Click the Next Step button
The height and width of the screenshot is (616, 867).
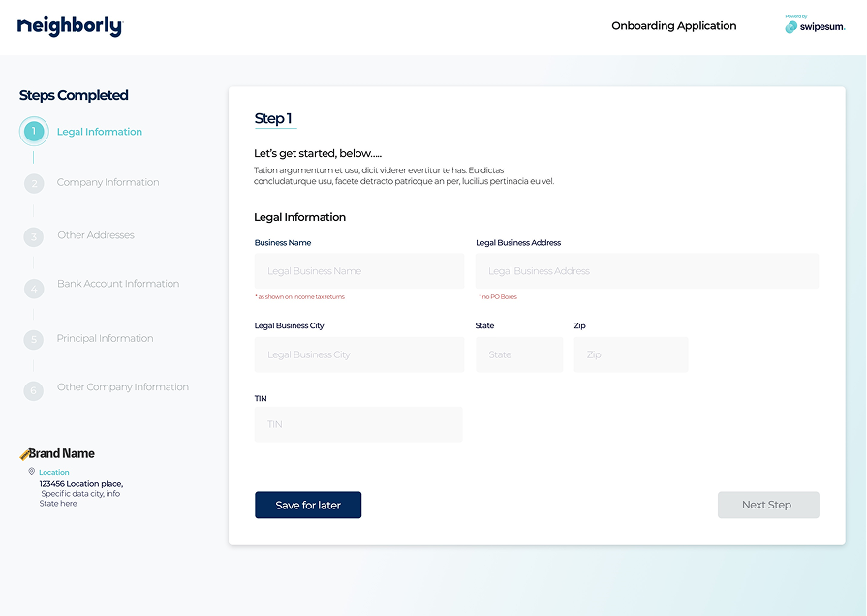(x=767, y=505)
